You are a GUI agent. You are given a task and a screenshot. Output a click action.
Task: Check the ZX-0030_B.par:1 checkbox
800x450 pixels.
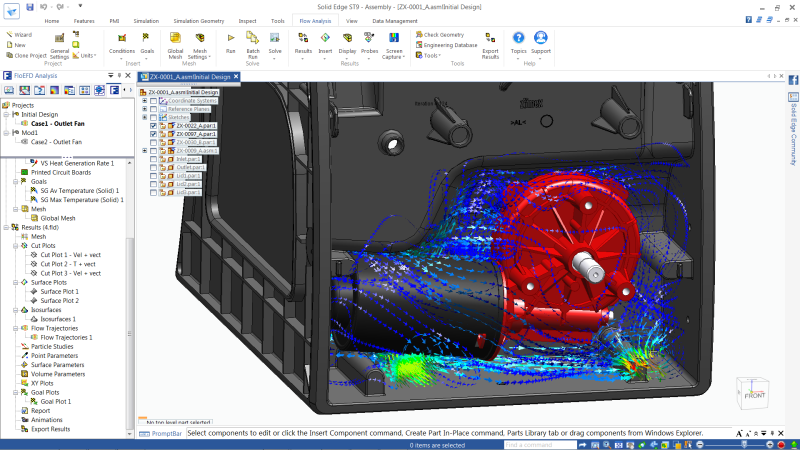(x=153, y=142)
